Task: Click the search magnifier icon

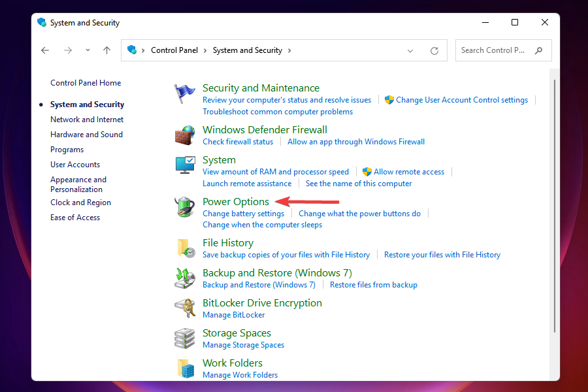Action: point(539,50)
